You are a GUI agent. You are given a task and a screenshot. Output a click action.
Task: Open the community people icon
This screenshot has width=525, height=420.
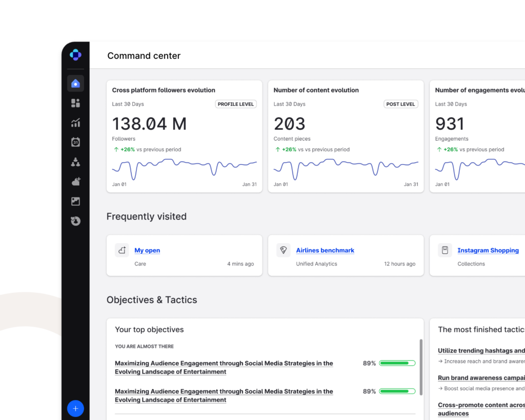pos(75,162)
